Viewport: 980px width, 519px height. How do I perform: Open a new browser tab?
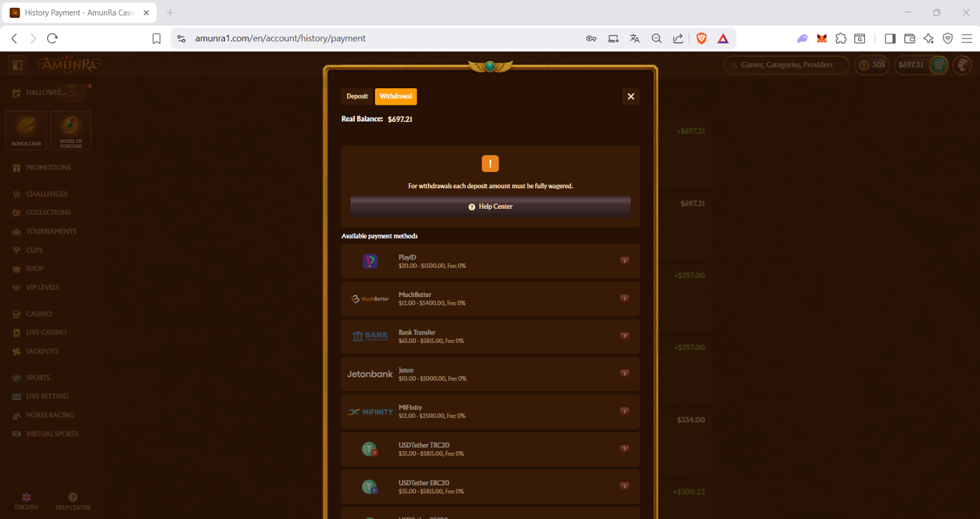point(170,13)
